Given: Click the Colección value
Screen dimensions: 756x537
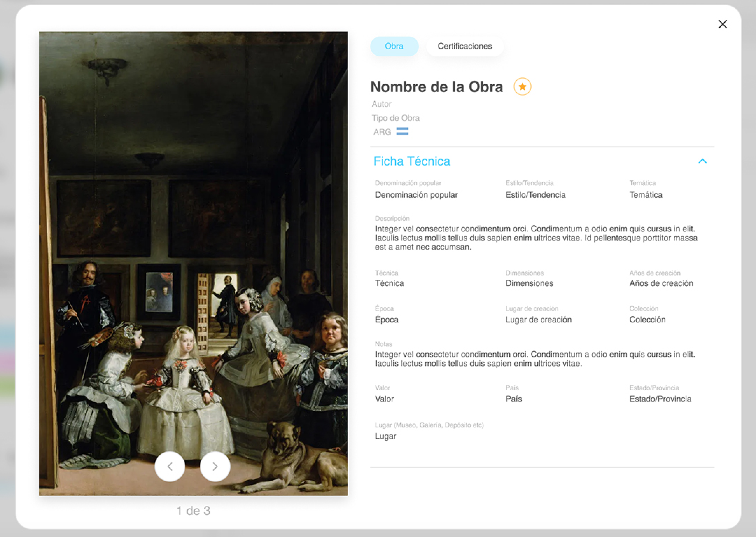Looking at the screenshot, I should click(647, 320).
